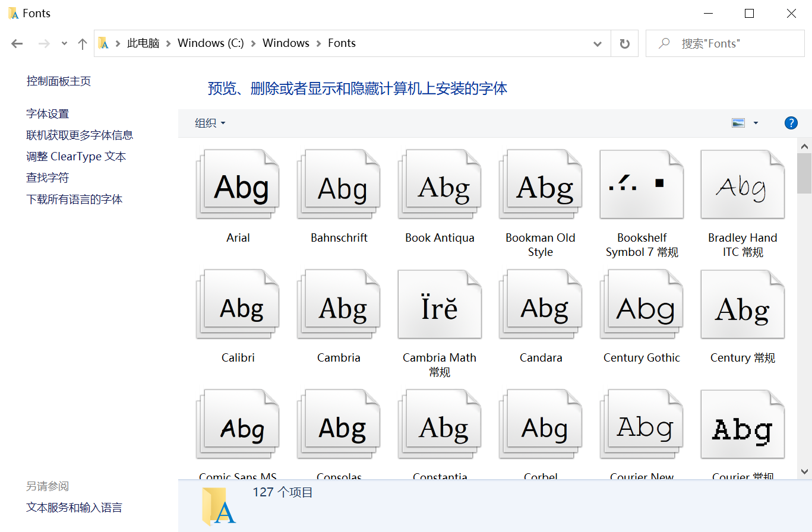Click the scrollbar down arrow

coord(805,471)
